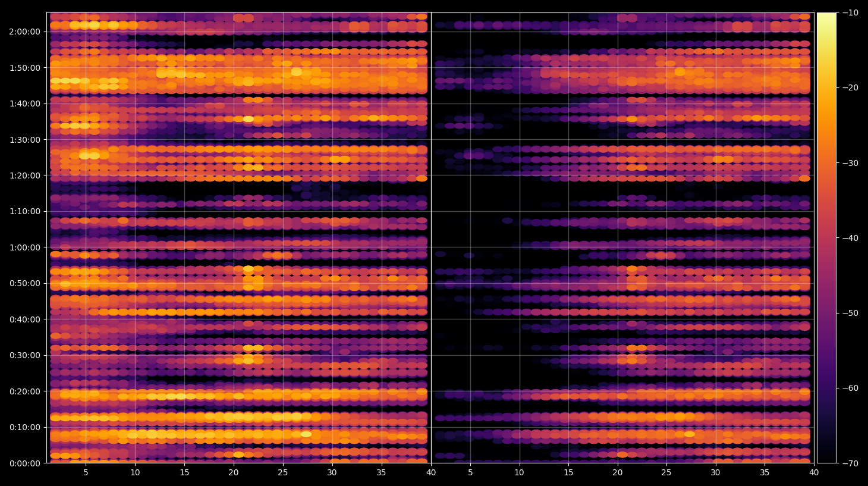The height and width of the screenshot is (486, 868).
Task: Click the 1:10:00 time axis label
Action: [x=25, y=211]
